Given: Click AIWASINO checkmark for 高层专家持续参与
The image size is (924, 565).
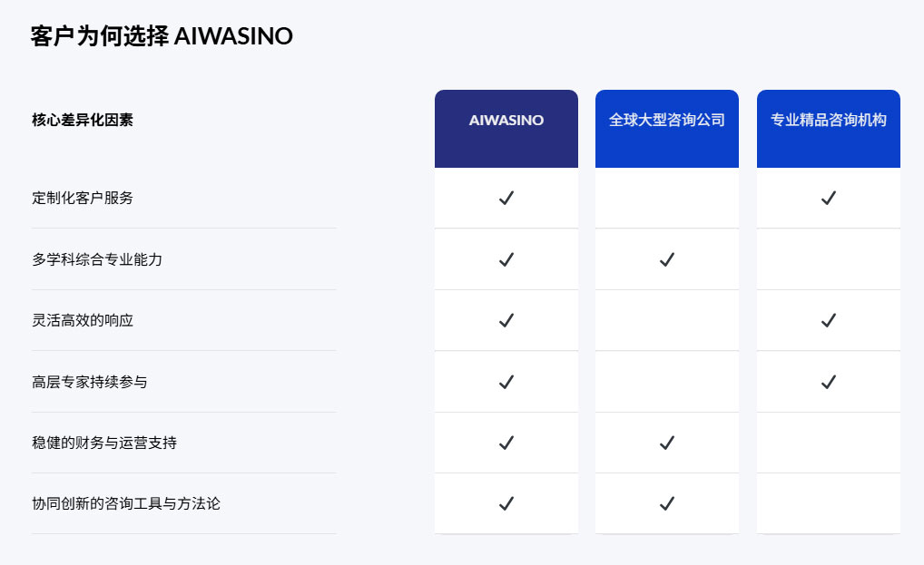Looking at the screenshot, I should [x=506, y=382].
